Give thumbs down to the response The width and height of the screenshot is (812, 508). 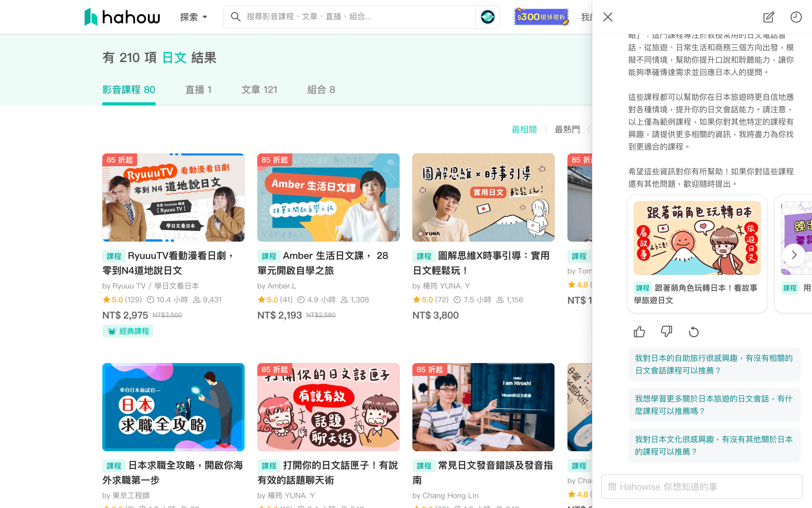pos(666,332)
